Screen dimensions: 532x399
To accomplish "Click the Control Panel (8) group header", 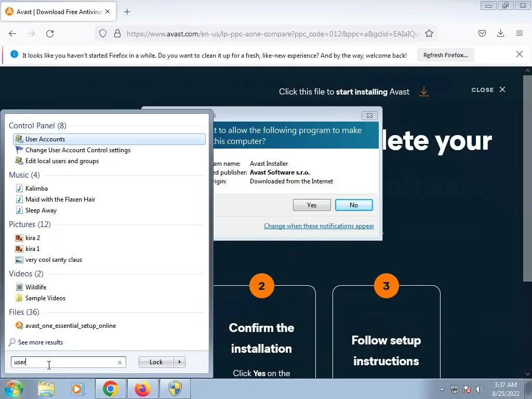I will tap(37, 126).
